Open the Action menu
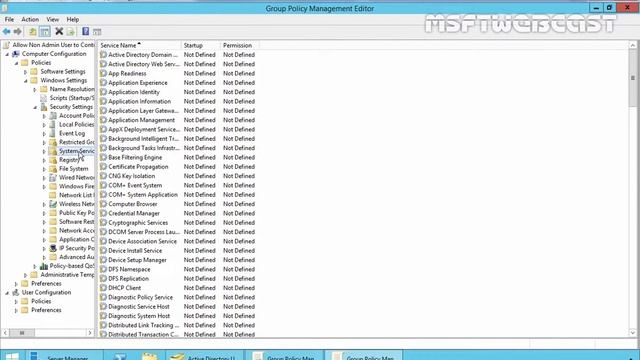The width and height of the screenshot is (640, 360). click(30, 19)
